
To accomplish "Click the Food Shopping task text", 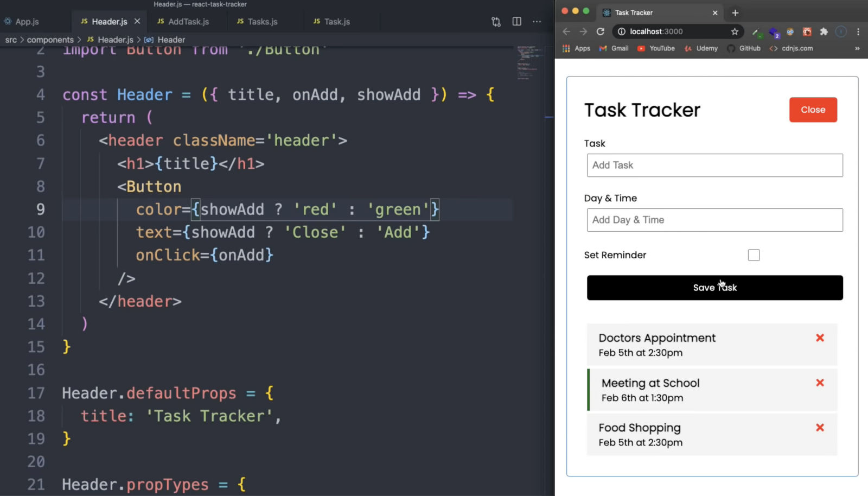I will click(640, 428).
